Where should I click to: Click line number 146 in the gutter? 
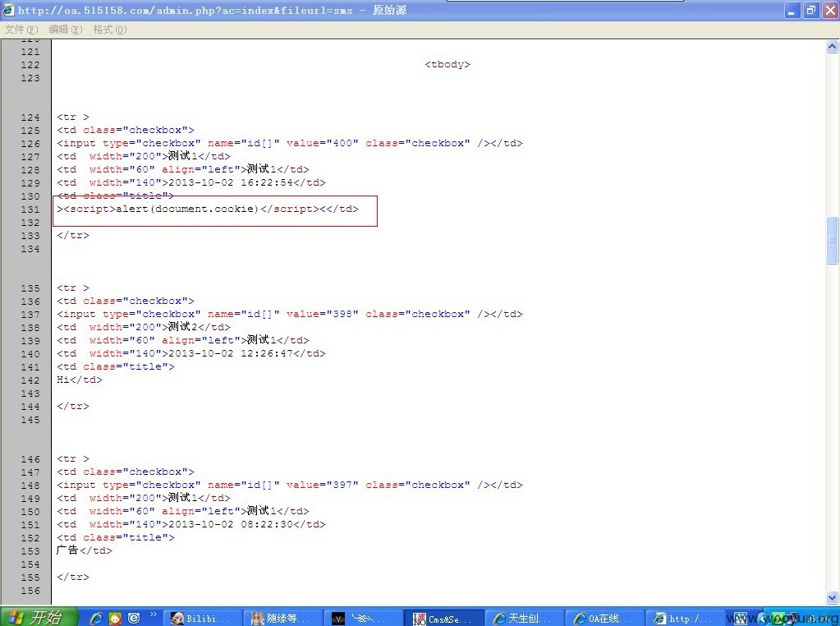click(30, 459)
